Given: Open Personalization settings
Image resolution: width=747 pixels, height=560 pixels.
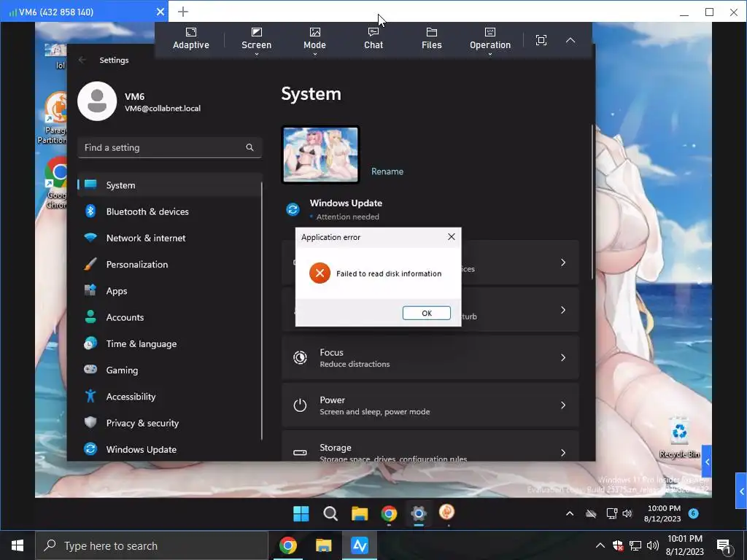Looking at the screenshot, I should coord(169,264).
